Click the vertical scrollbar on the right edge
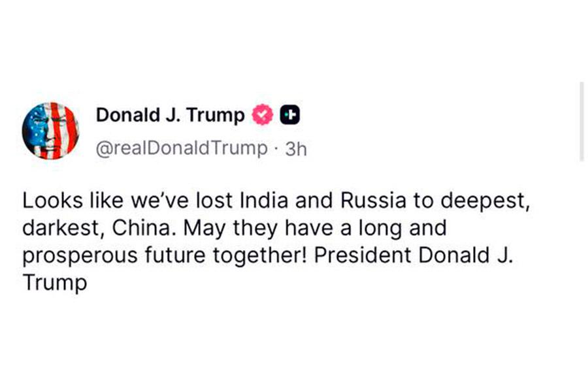 581,122
